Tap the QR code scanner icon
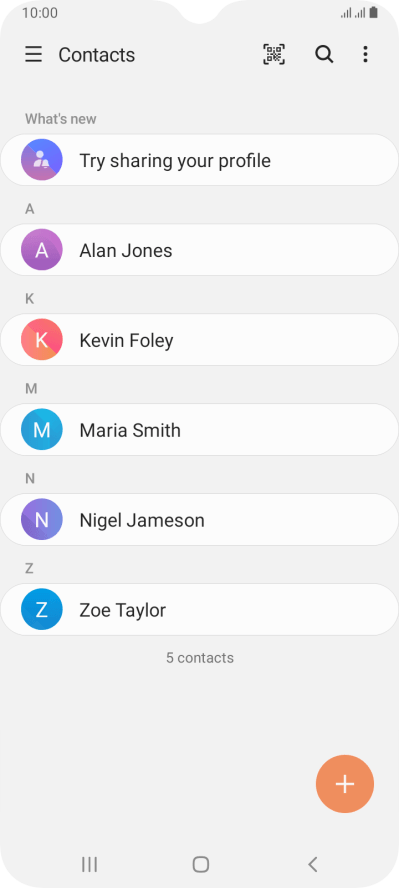Image resolution: width=399 pixels, height=888 pixels. (274, 54)
